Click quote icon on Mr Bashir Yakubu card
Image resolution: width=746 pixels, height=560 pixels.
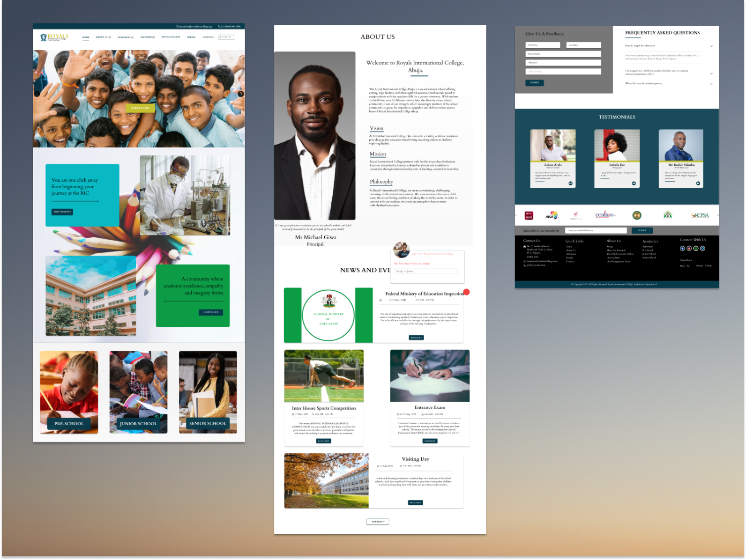[698, 184]
